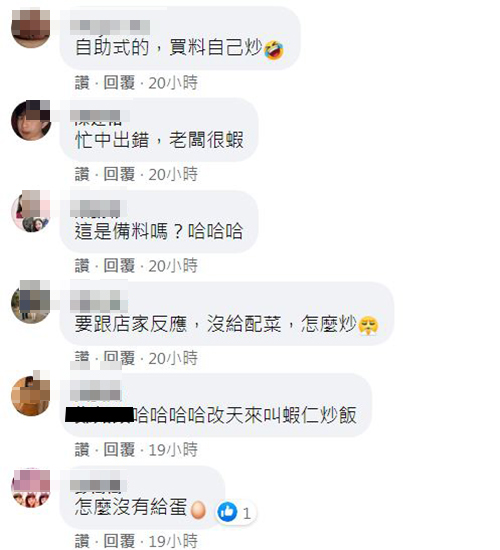Click the 19小時 timestamp under 蝦仁炒飯 comment
The height and width of the screenshot is (550, 500).
pos(173,450)
